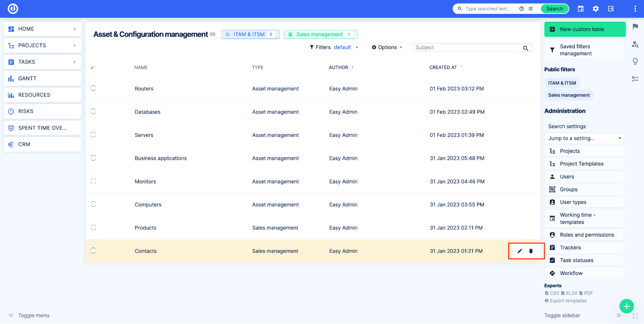Screen dimensions: 644x324
Task: Click the trash delete icon on Contacts row
Action: pos(531,251)
